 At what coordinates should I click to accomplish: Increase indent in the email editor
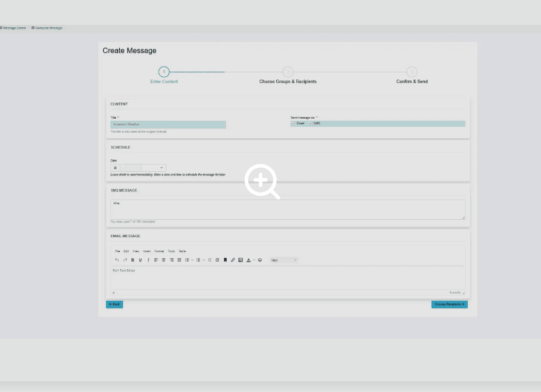(217, 260)
